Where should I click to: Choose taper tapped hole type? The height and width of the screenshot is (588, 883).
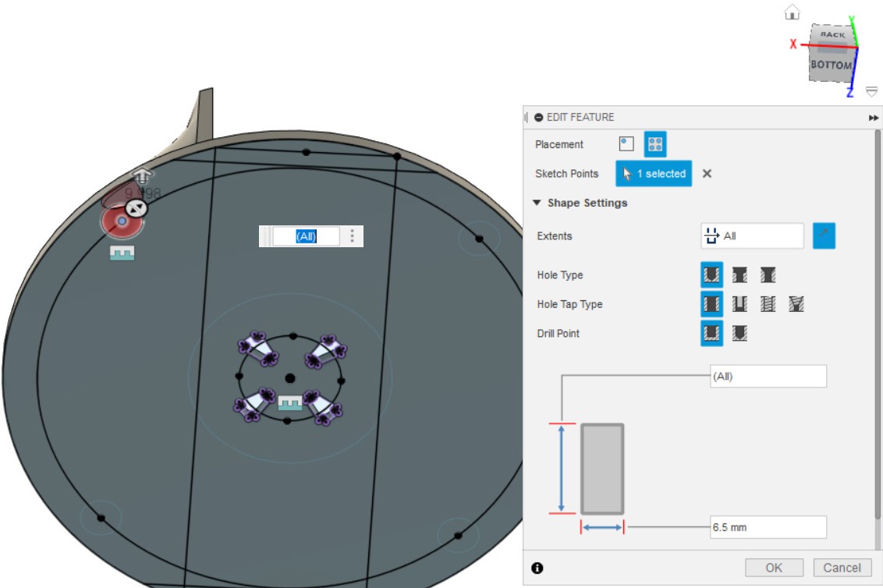(796, 304)
